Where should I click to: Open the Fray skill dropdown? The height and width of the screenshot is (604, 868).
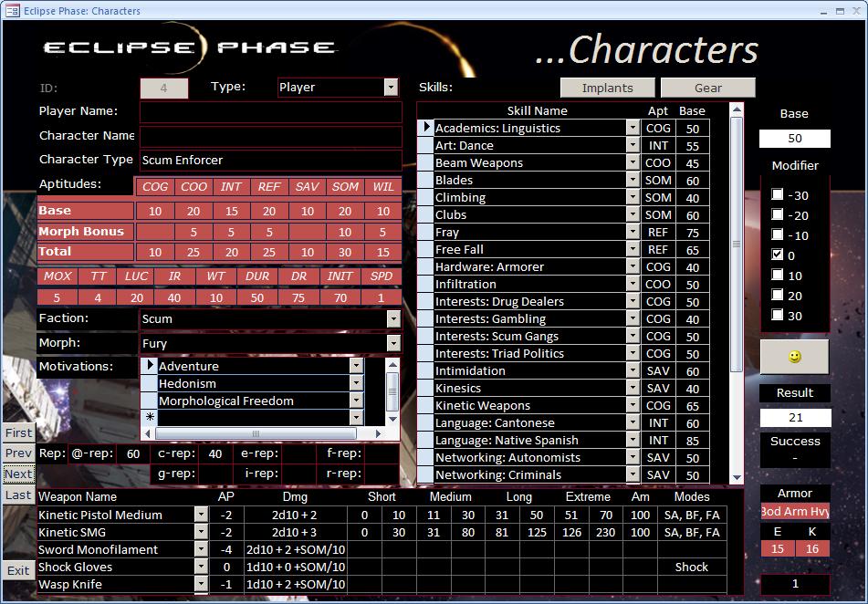[x=633, y=232]
